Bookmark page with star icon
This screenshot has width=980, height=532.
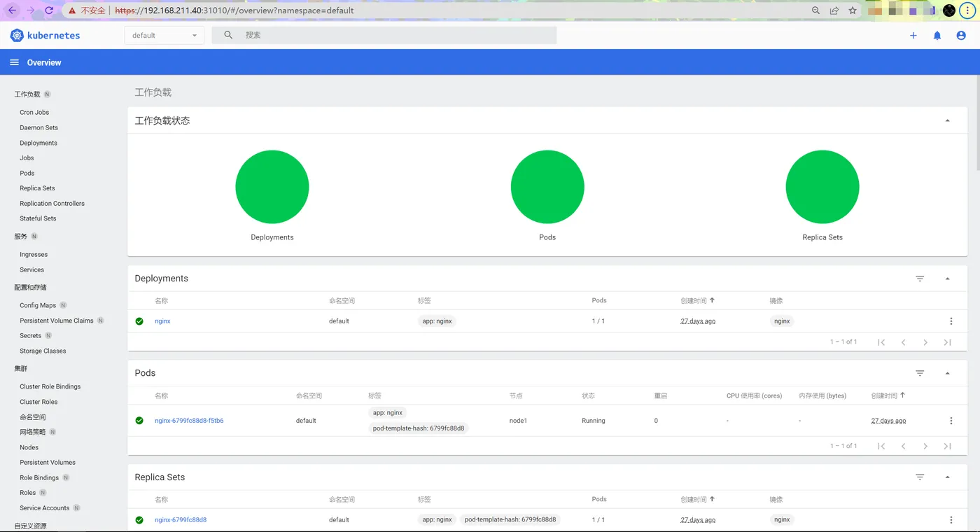[853, 10]
